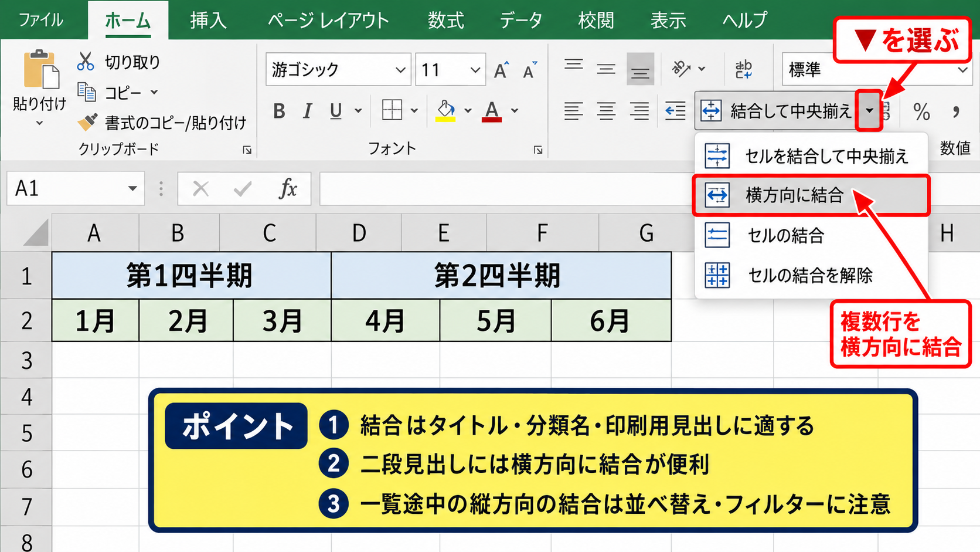This screenshot has height=552, width=980.
Task: Toggle center horizontal text alignment
Action: (x=607, y=110)
